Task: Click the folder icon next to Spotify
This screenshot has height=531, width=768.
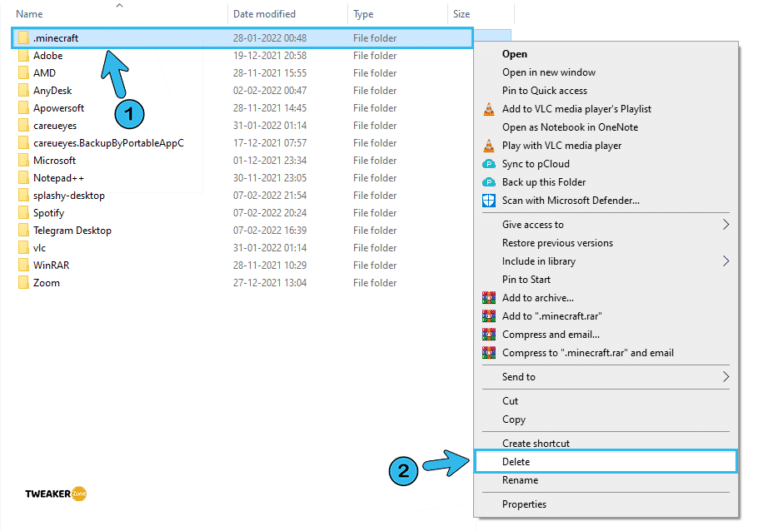Action: [x=23, y=213]
